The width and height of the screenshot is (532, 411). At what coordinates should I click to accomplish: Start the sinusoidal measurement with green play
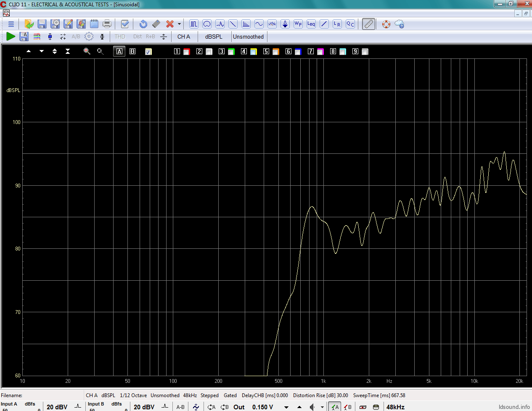[x=11, y=37]
